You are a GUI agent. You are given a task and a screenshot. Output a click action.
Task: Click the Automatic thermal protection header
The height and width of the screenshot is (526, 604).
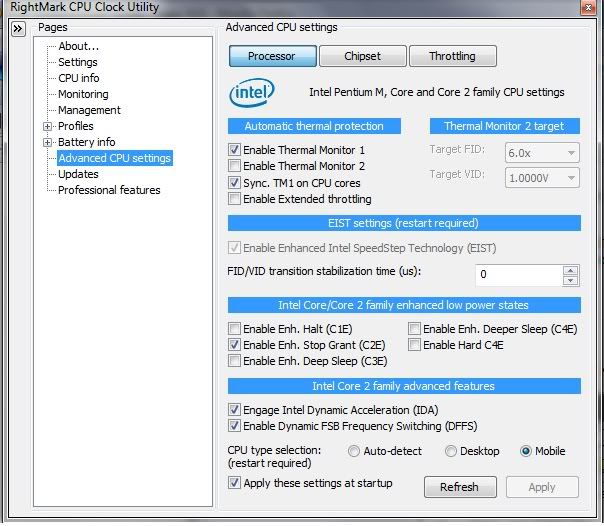[314, 126]
